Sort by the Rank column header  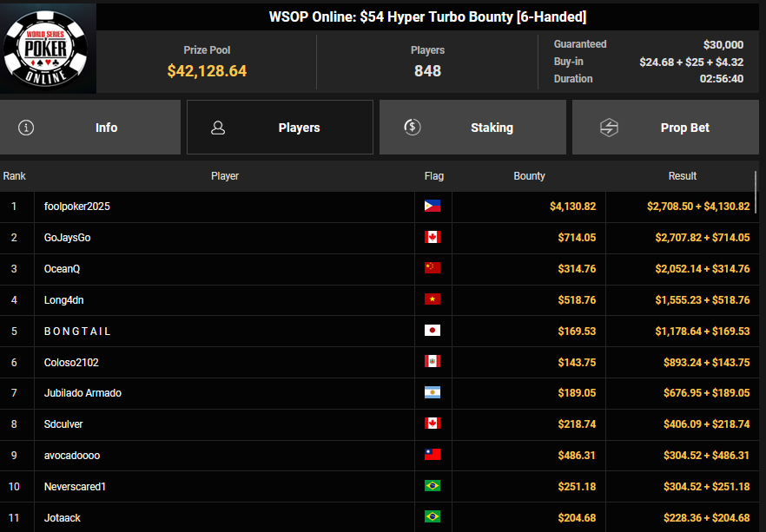pos(15,176)
